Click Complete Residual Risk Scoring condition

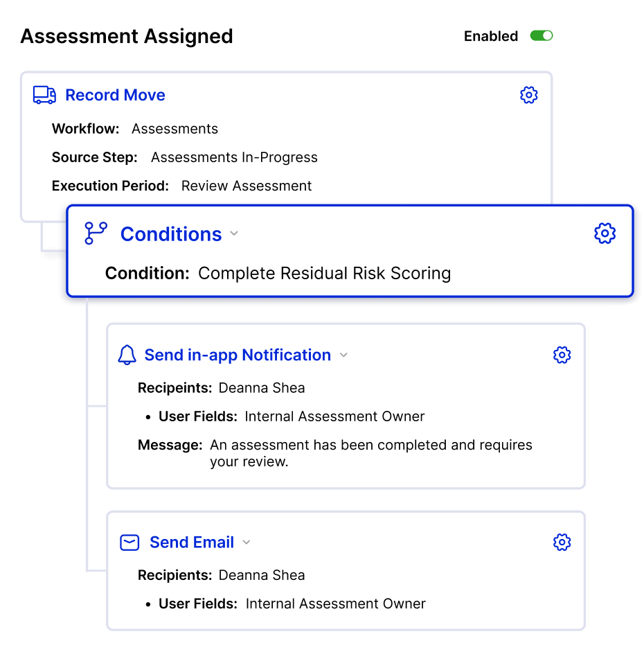pyautogui.click(x=325, y=273)
